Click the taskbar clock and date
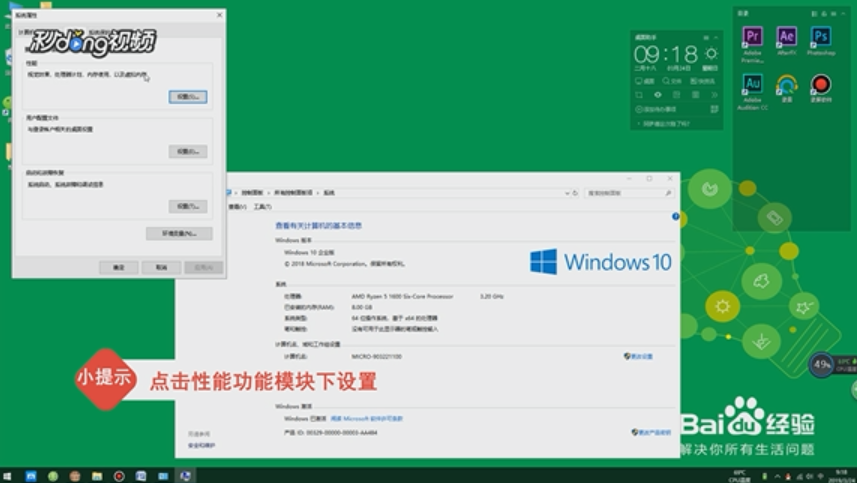Screen dimensions: 857x483 click(x=841, y=476)
